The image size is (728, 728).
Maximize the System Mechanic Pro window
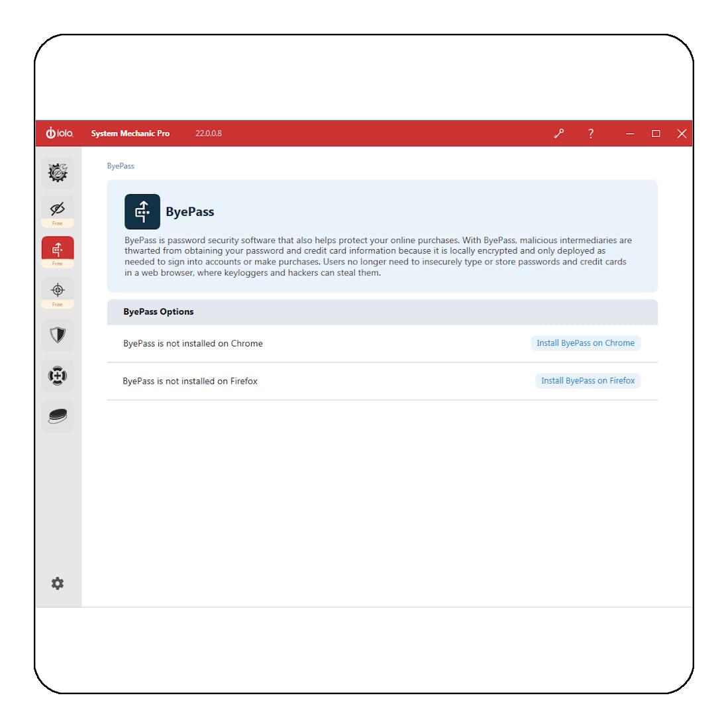656,134
